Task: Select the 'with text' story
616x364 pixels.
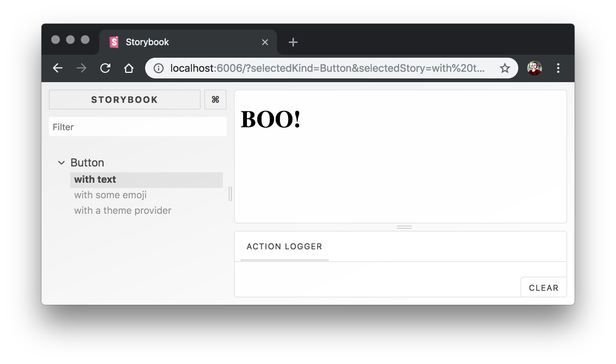Action: point(147,180)
